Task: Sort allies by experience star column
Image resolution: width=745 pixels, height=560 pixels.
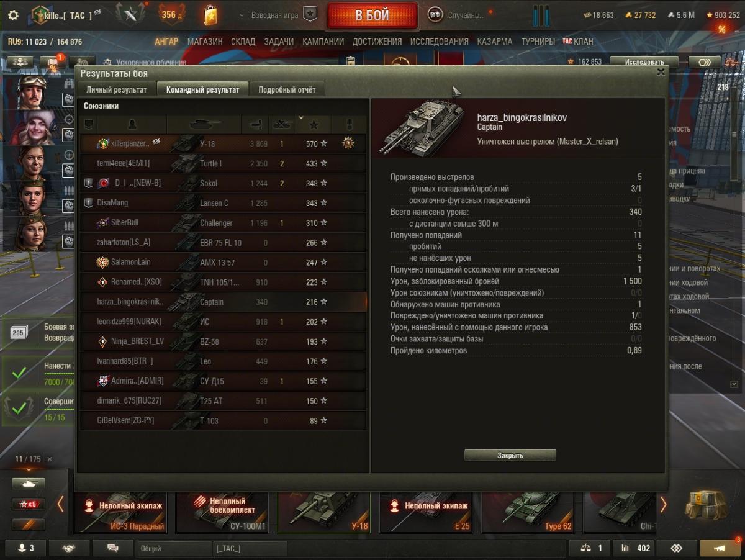Action: (314, 125)
